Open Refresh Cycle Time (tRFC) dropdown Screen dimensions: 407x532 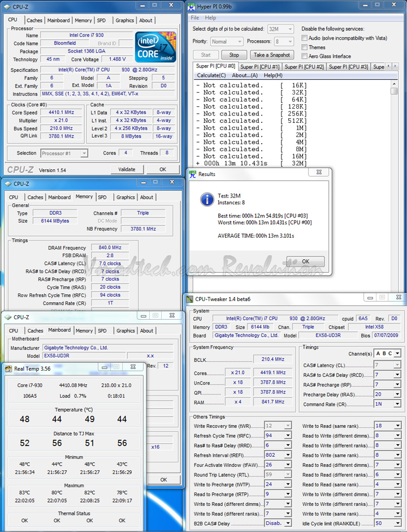click(x=288, y=436)
